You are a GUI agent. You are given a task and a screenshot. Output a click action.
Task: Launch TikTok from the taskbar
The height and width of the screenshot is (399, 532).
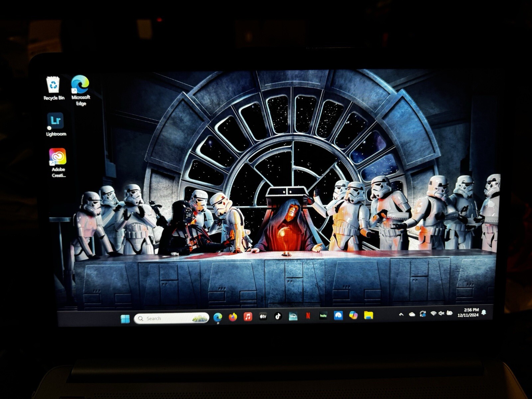pos(278,316)
